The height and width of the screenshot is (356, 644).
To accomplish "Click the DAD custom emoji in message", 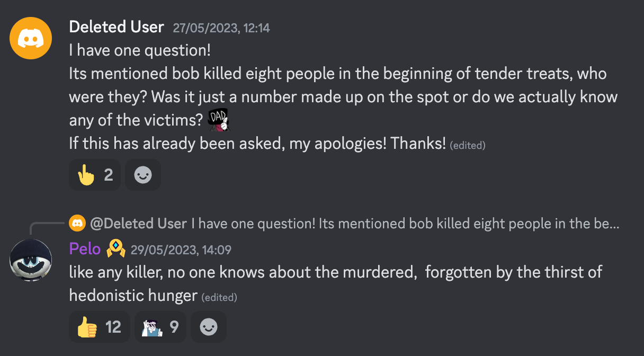I will pos(218,120).
